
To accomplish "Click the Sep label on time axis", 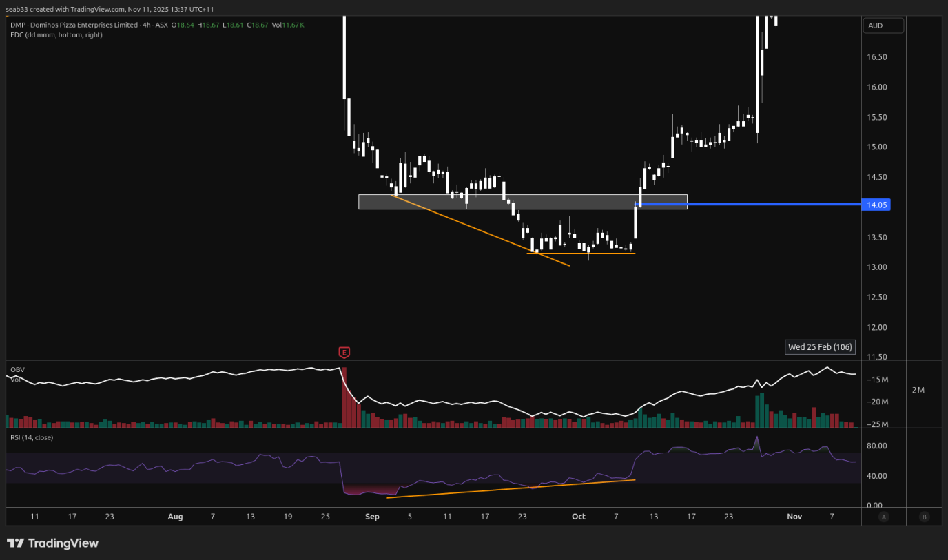I will tap(373, 517).
